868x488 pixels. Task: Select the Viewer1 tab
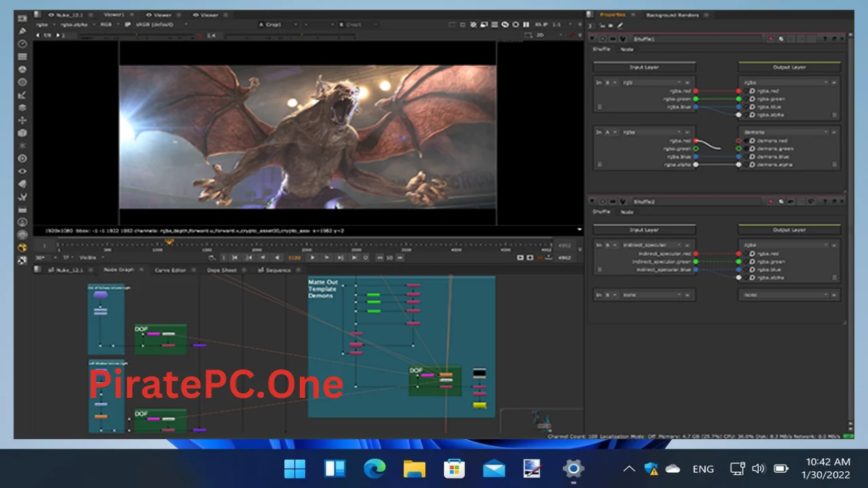pyautogui.click(x=113, y=15)
